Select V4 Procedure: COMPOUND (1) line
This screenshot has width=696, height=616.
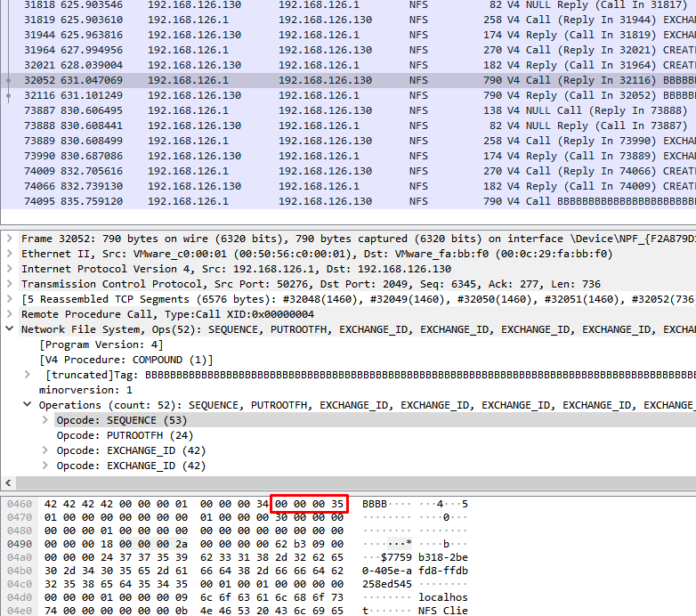(x=126, y=360)
